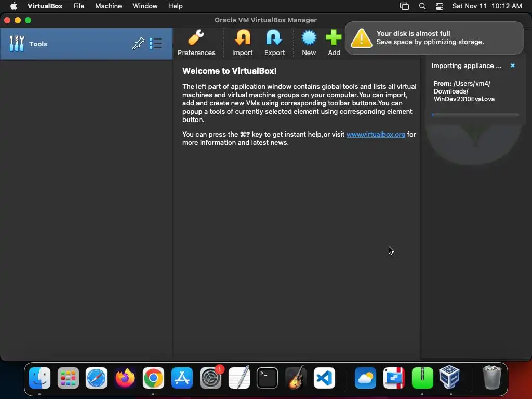Click the Welcome to VirtualBox! heading
This screenshot has height=399, width=532.
229,71
